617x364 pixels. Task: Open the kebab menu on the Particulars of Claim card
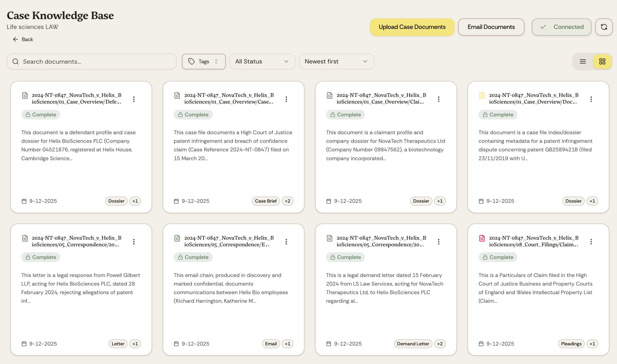click(x=591, y=242)
